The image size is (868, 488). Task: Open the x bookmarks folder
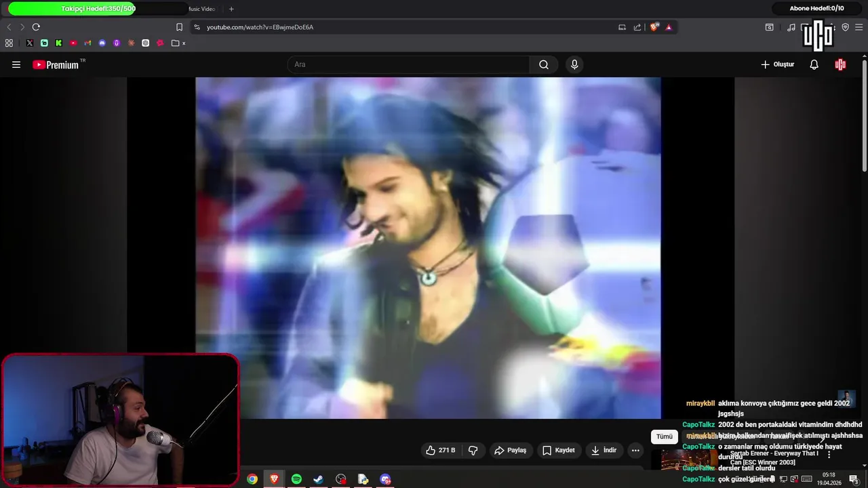(x=179, y=43)
